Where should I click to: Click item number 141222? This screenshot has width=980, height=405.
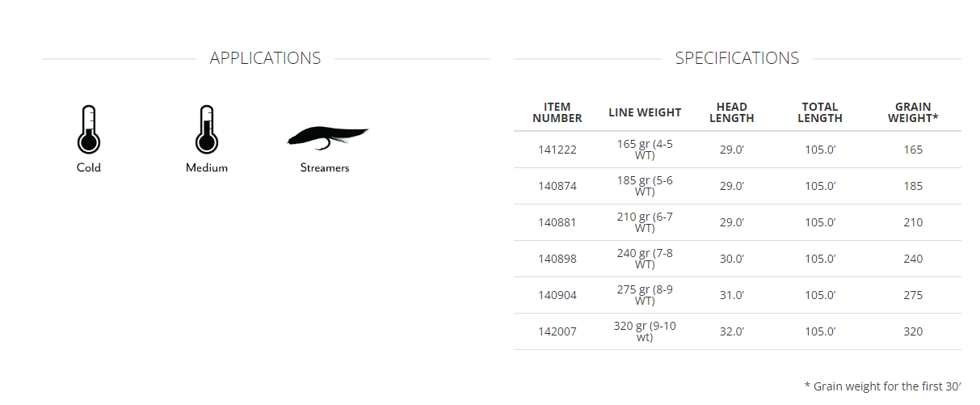[557, 150]
